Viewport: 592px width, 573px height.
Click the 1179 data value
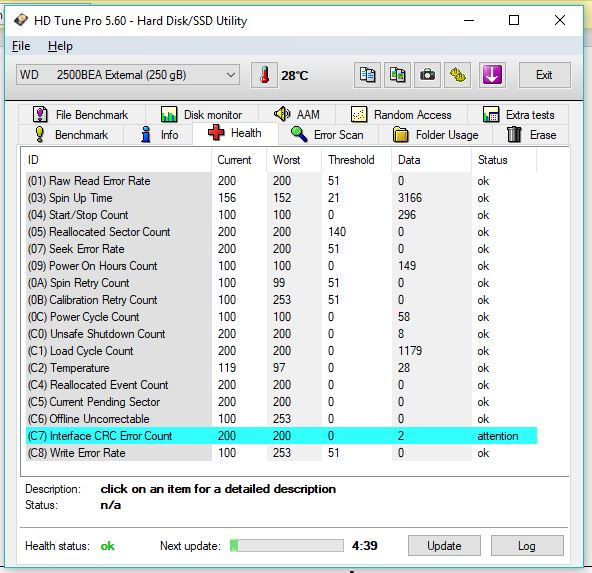pyautogui.click(x=410, y=351)
